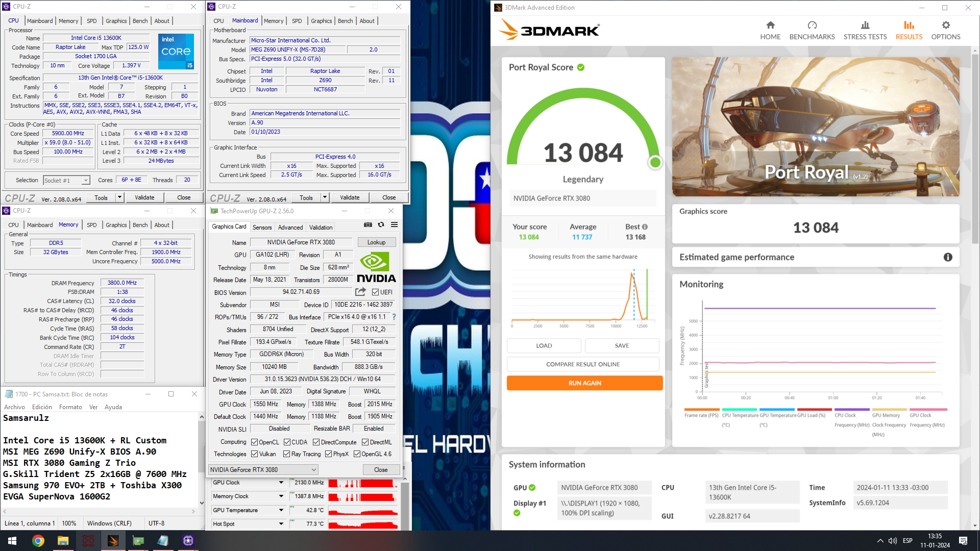Click RUN AGAIN in 3DMark
The height and width of the screenshot is (551, 980).
(584, 383)
